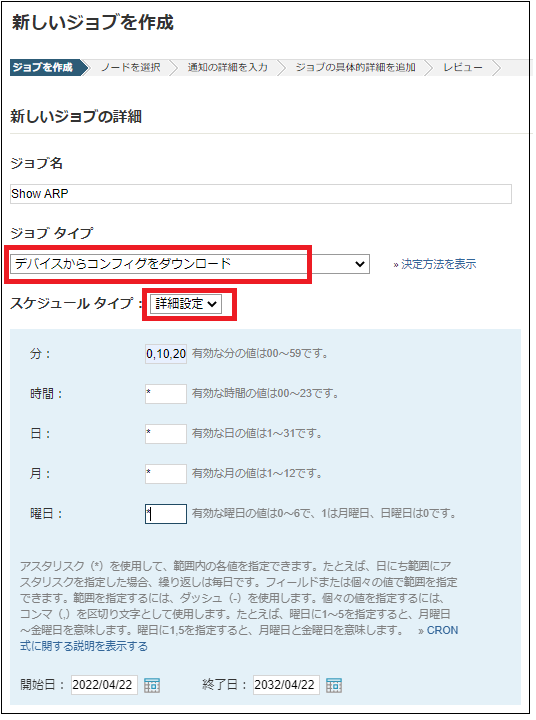Click the 分 field showing 0,10,20
This screenshot has width=536, height=720.
(x=166, y=354)
